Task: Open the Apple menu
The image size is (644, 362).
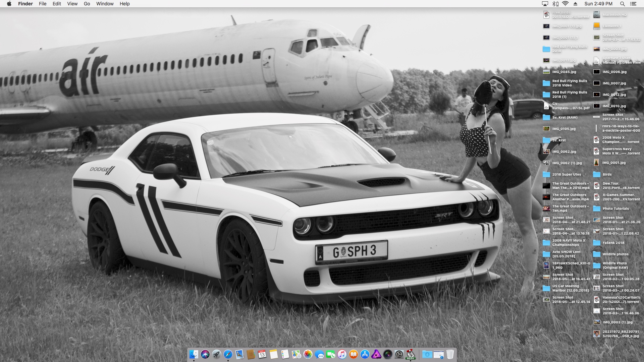Action: click(x=9, y=4)
